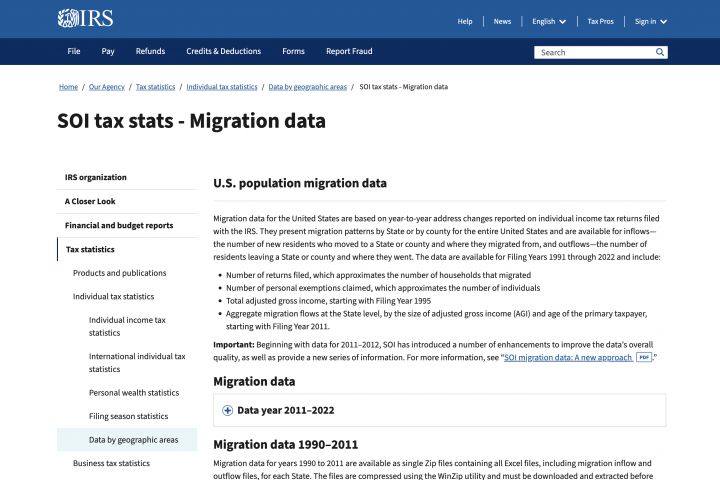This screenshot has height=480, width=720.
Task: Click Migration data 1990–2011 heading
Action: 286,445
